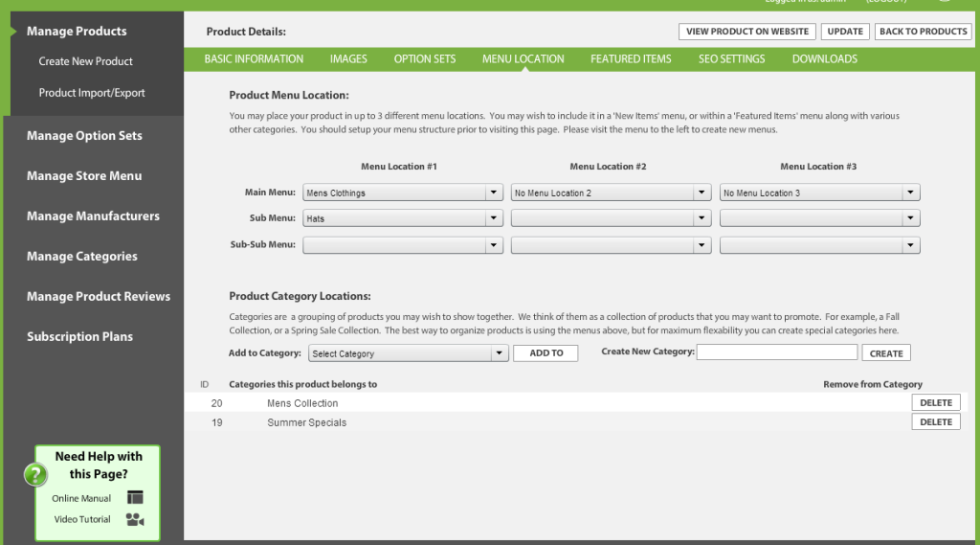
Task: Click the Video Tutorial camera icon
Action: point(135,519)
